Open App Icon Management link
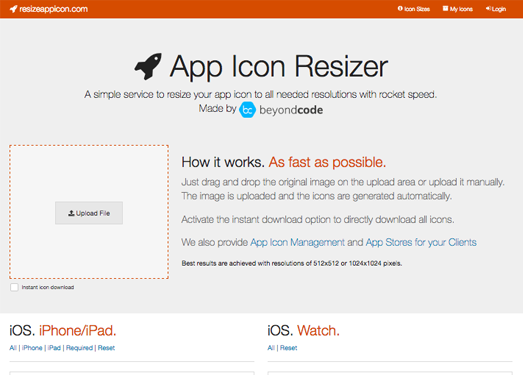Viewport: 523px width, 375px height. [297, 242]
